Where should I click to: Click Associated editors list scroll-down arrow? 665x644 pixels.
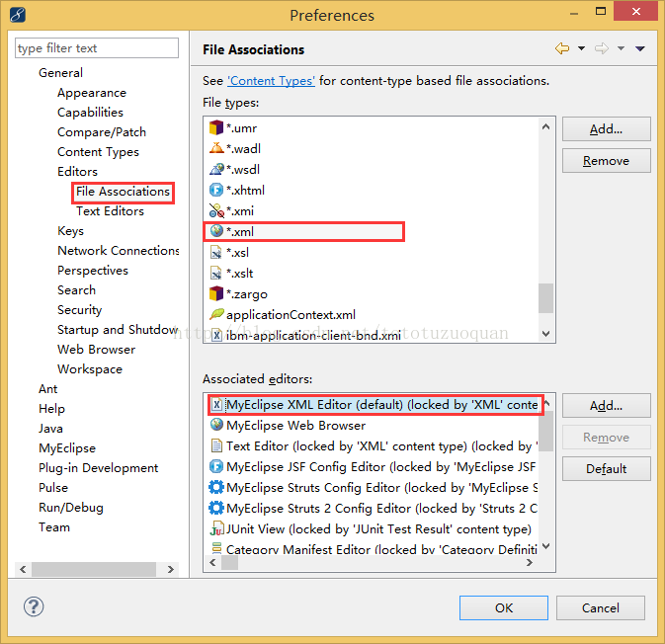[x=546, y=546]
